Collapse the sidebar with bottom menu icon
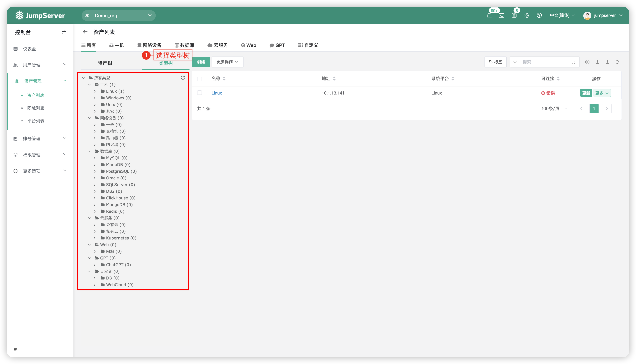 click(16, 350)
